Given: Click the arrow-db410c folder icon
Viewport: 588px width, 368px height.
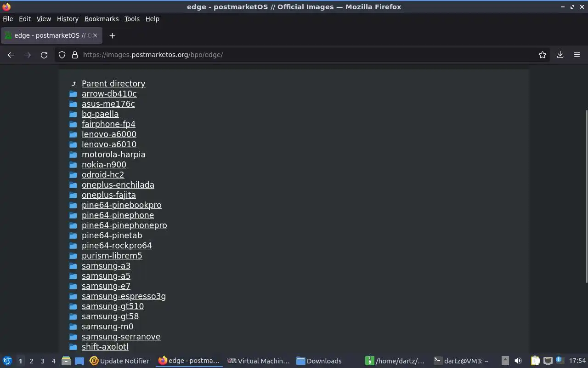Looking at the screenshot, I should [73, 94].
